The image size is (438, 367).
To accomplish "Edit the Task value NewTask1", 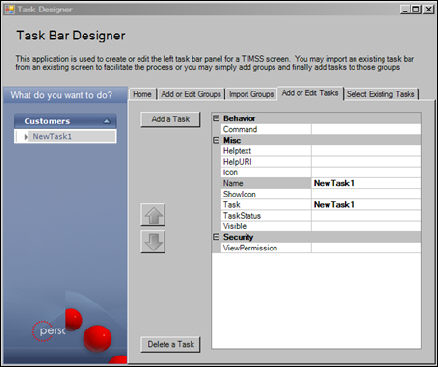I will pyautogui.click(x=366, y=204).
